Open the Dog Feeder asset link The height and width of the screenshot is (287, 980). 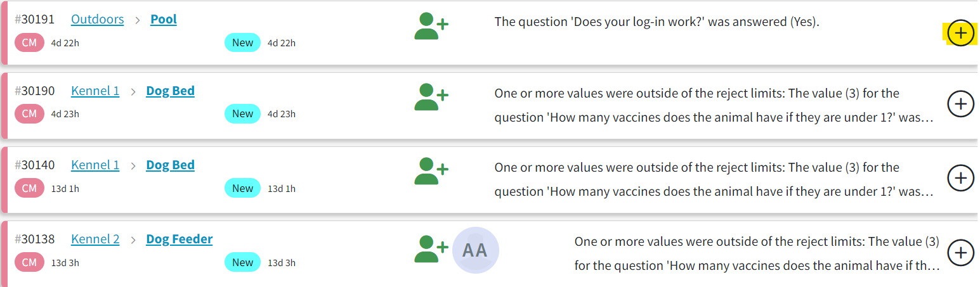tap(180, 239)
